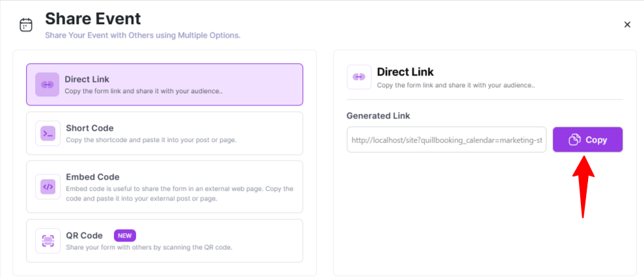644x278 pixels.
Task: Click the calendar icon beside Share Event
Action: pyautogui.click(x=26, y=25)
